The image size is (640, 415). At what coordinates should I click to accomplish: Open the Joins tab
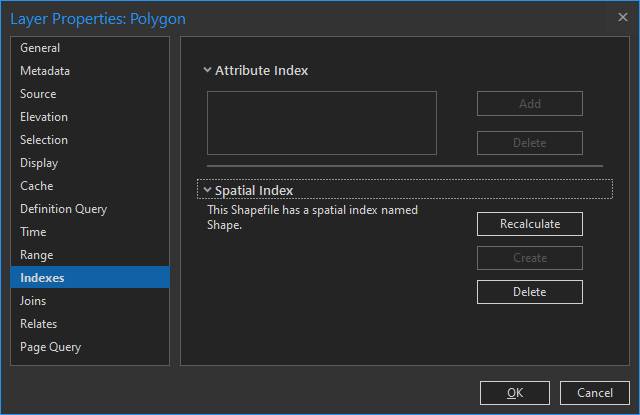(33, 301)
